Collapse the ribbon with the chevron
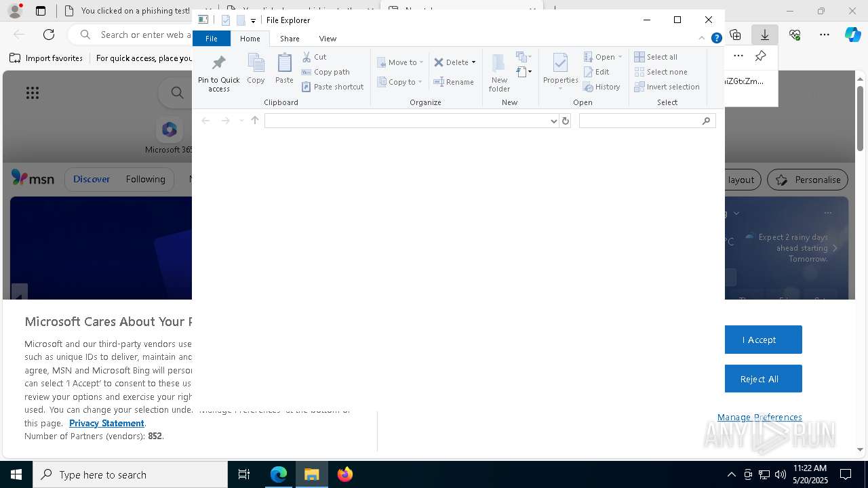This screenshot has width=868, height=488. [702, 38]
